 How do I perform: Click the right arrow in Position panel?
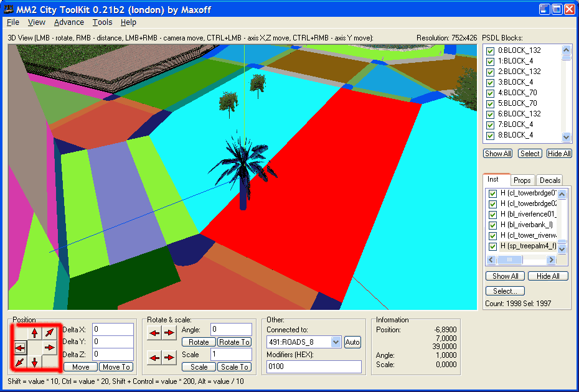tap(49, 347)
